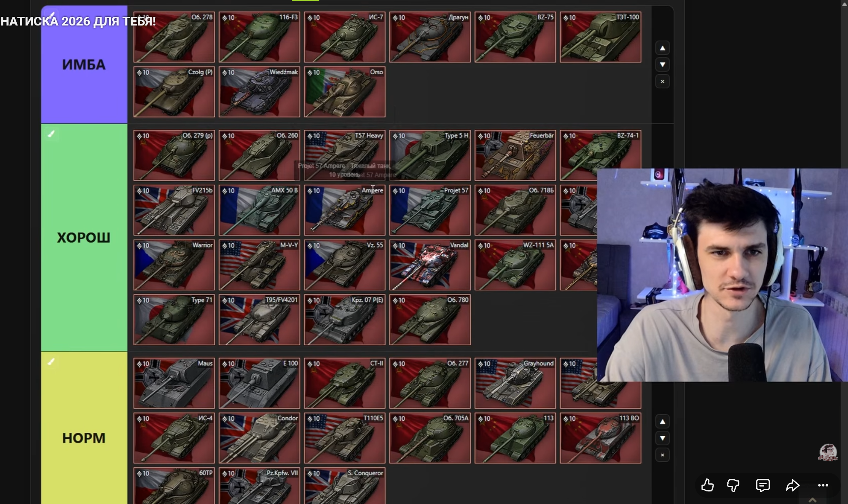Open the three-dot more options menu

pos(823,485)
